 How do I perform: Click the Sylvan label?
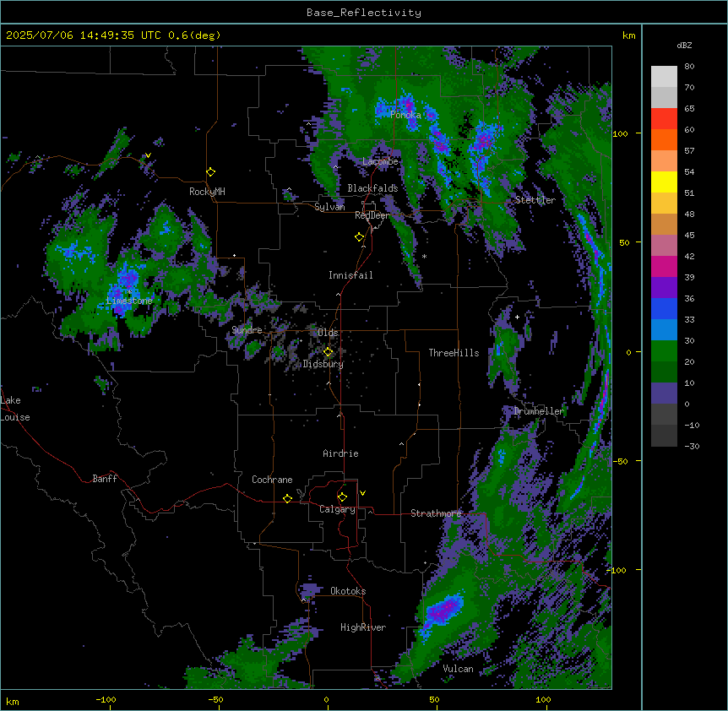point(329,207)
